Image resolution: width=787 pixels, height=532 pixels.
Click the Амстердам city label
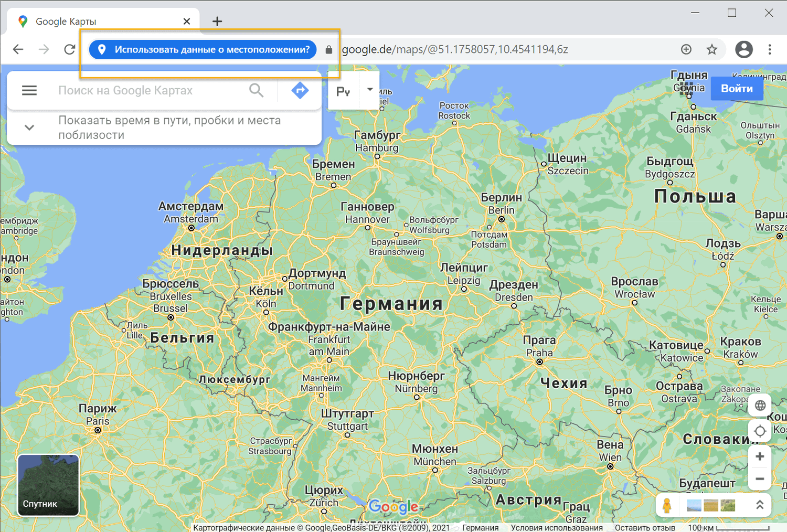click(x=191, y=206)
